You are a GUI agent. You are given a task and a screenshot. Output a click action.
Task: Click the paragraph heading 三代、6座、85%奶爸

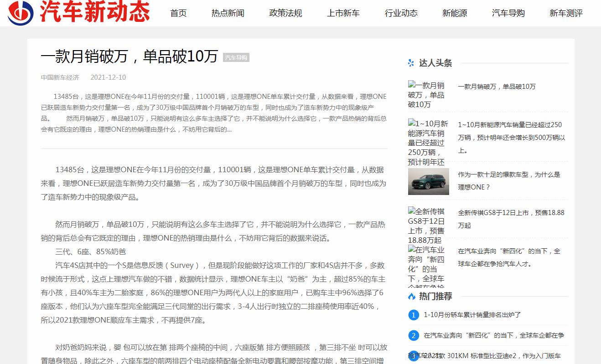pos(91,251)
